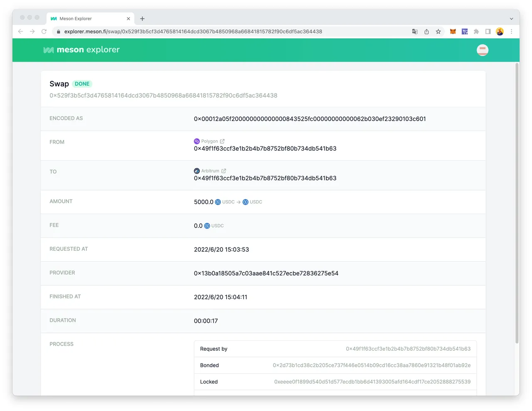Click the Arbitrum chain link
This screenshot has height=411, width=532.
click(210, 171)
